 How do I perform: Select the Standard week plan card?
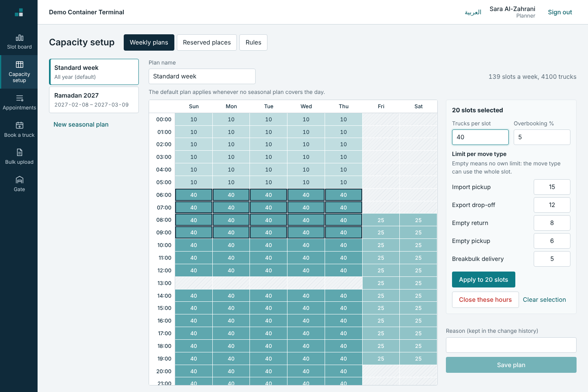(x=94, y=72)
